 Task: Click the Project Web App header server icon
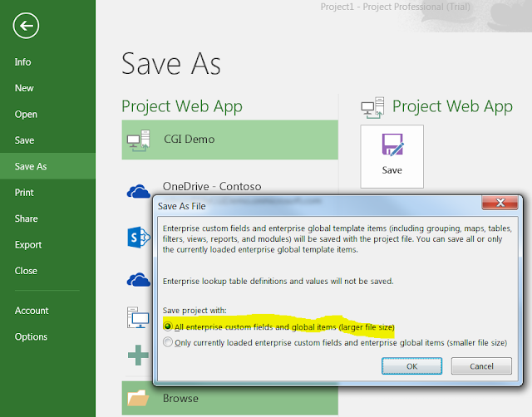coord(372,108)
